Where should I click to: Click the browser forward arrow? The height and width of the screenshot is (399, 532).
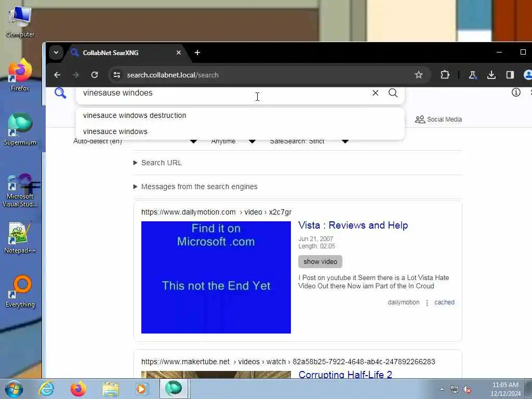click(x=76, y=75)
